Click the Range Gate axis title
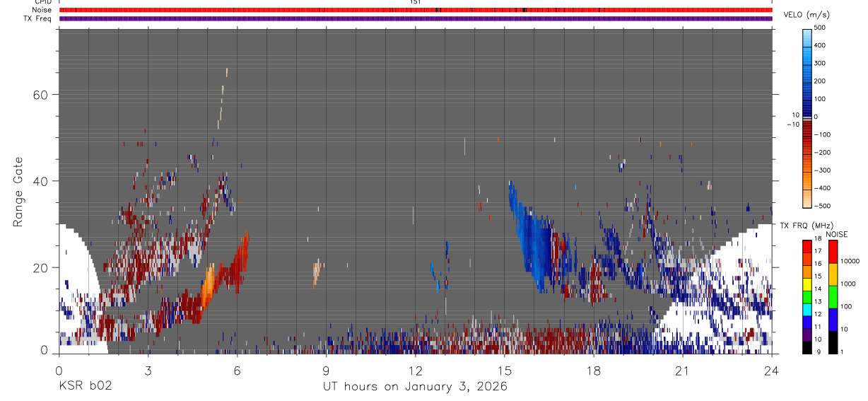868x401 pixels. click(x=18, y=192)
